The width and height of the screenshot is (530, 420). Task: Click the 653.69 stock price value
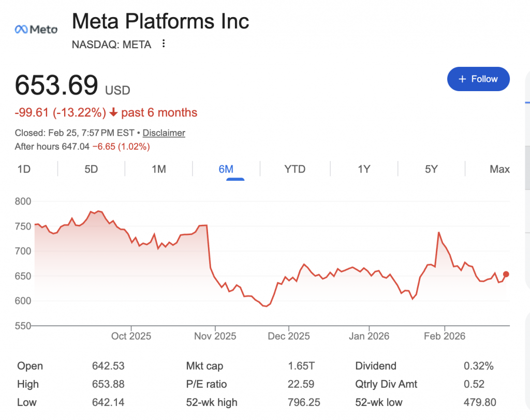coord(56,85)
